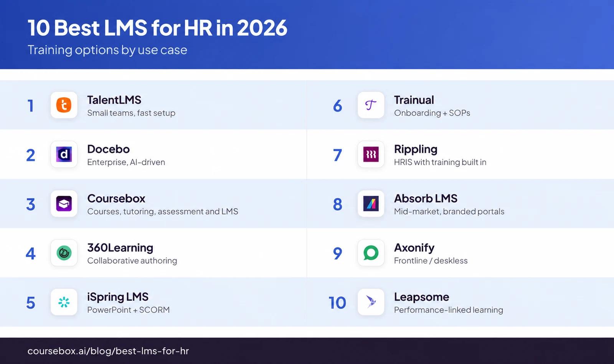The height and width of the screenshot is (364, 614).
Task: Click the rank number 7 beside Rippling
Action: 337,155
